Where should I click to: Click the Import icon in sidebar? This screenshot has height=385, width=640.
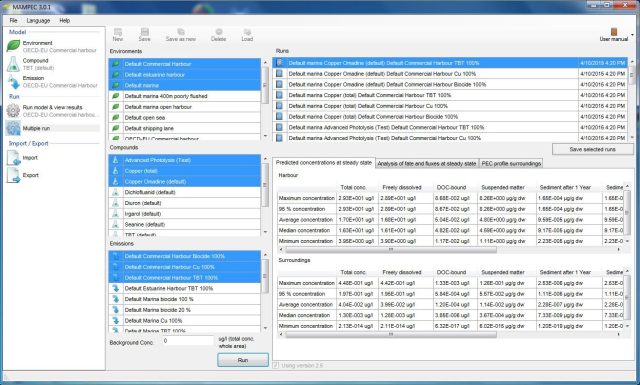point(13,158)
